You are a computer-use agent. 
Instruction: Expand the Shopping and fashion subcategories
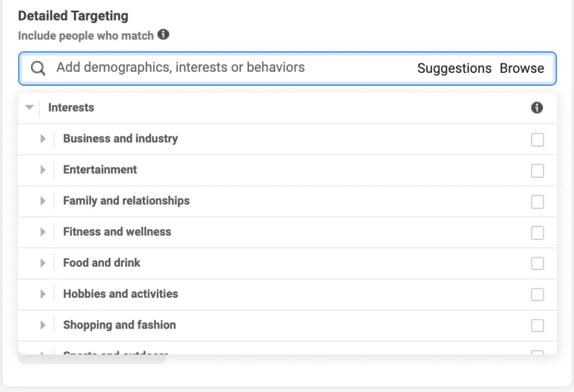[x=44, y=325]
